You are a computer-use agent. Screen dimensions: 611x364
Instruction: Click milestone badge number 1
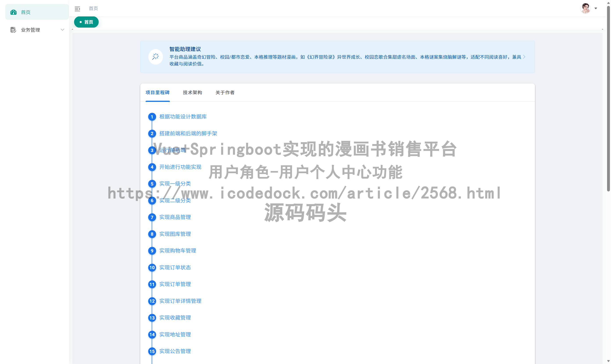[152, 117]
